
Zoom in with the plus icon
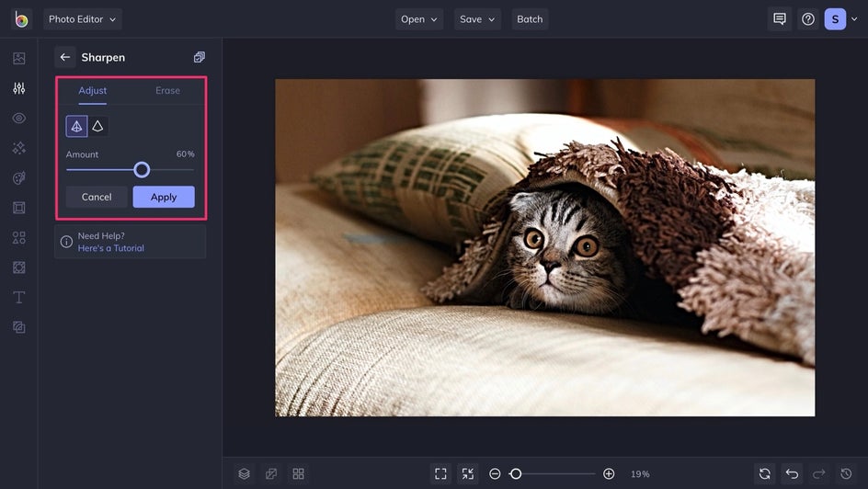[609, 474]
